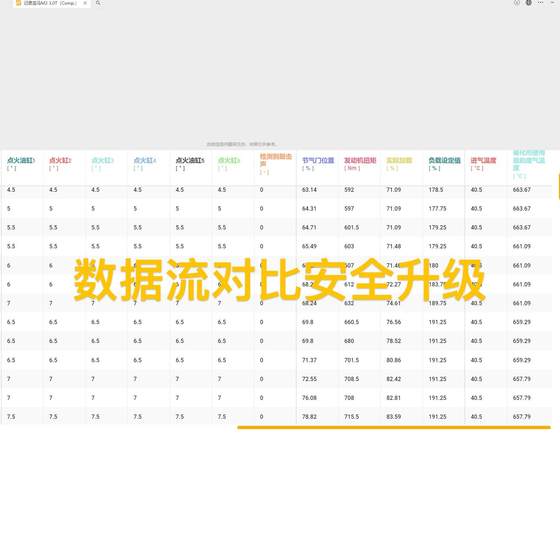This screenshot has height=560, width=560.
Task: Select the throttle value 72.55
Action: click(309, 379)
